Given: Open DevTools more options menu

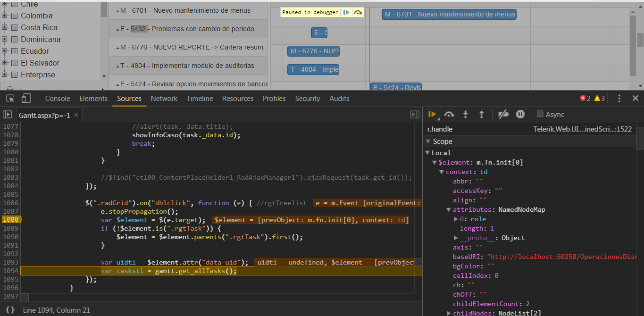Looking at the screenshot, I should [x=619, y=99].
